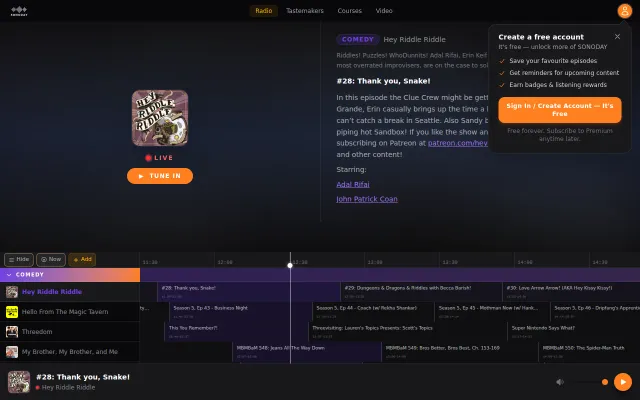
Task: Click the Threedom channel thumbnail icon
Action: click(x=12, y=332)
